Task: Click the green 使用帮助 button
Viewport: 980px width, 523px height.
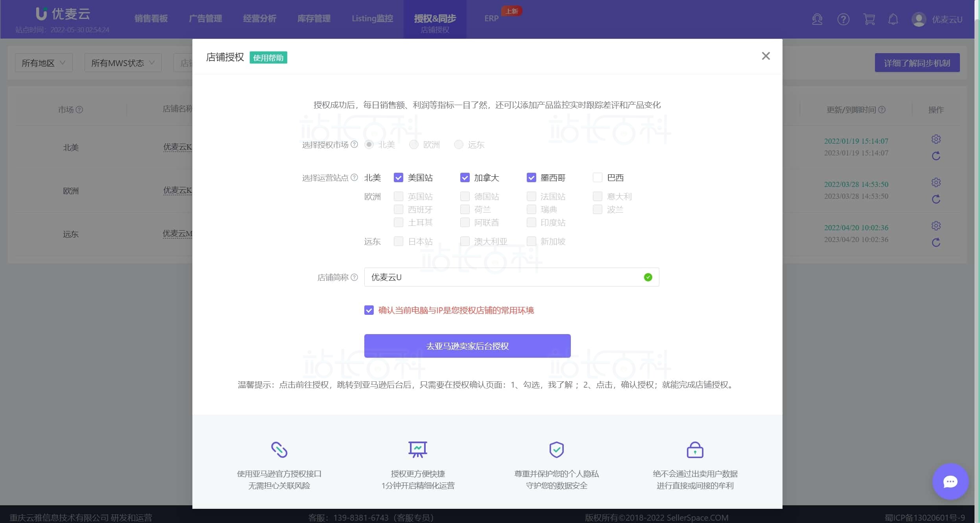Action: (x=268, y=58)
